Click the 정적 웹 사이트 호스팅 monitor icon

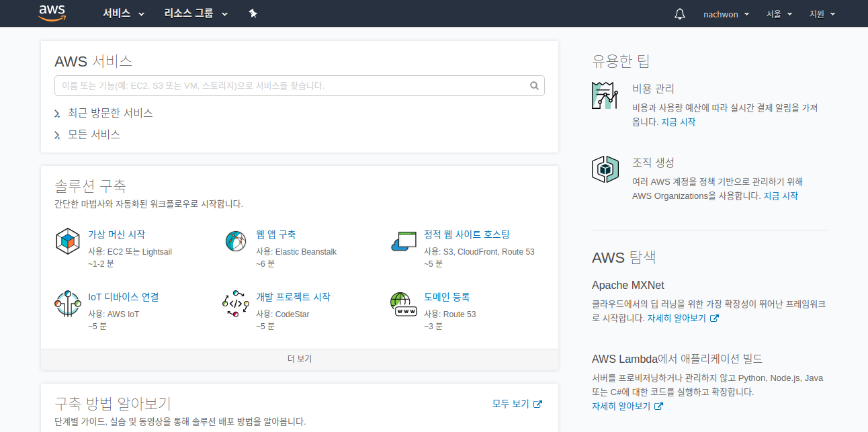point(403,241)
